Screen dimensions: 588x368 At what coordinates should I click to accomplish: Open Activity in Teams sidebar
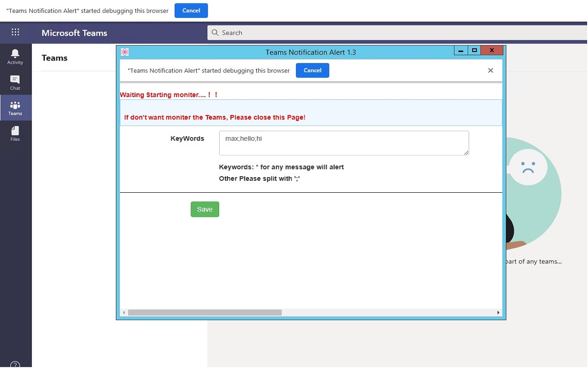click(x=15, y=57)
